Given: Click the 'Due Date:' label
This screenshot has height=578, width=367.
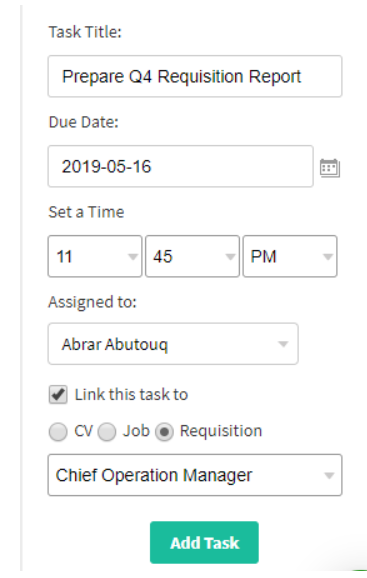Looking at the screenshot, I should pyautogui.click(x=84, y=122).
